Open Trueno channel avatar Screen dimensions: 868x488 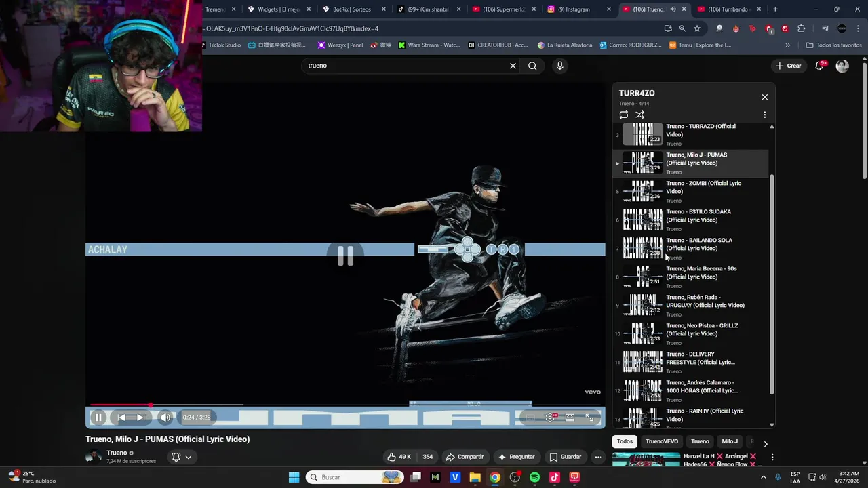94,456
